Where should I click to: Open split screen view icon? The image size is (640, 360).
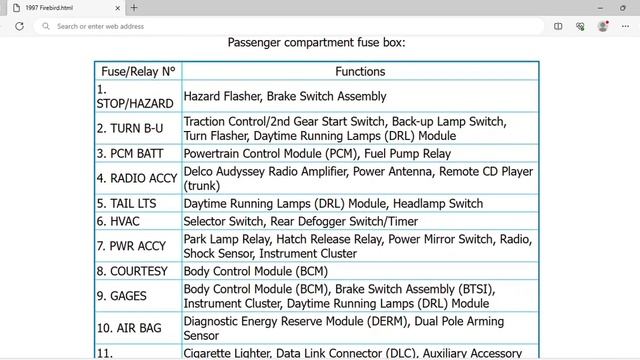tap(558, 27)
